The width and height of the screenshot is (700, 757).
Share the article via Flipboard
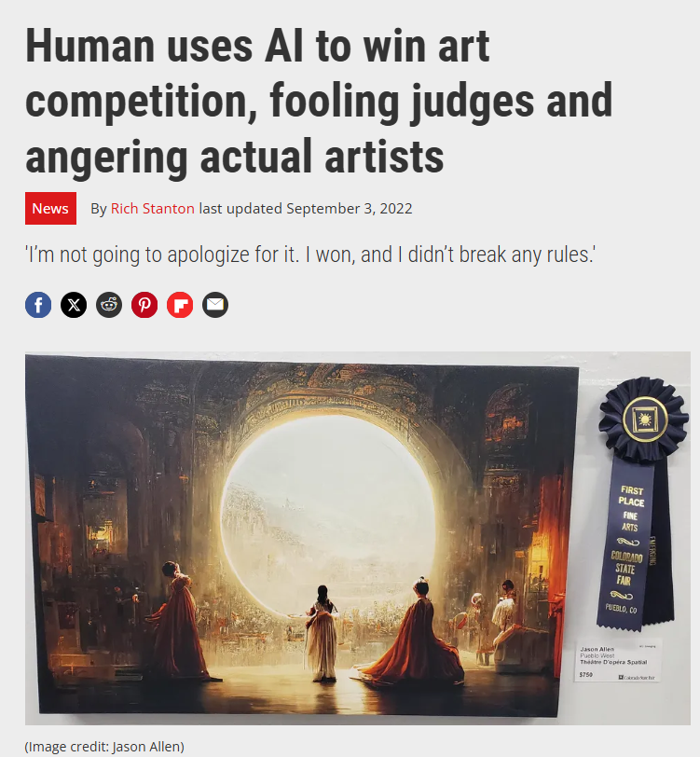point(180,305)
